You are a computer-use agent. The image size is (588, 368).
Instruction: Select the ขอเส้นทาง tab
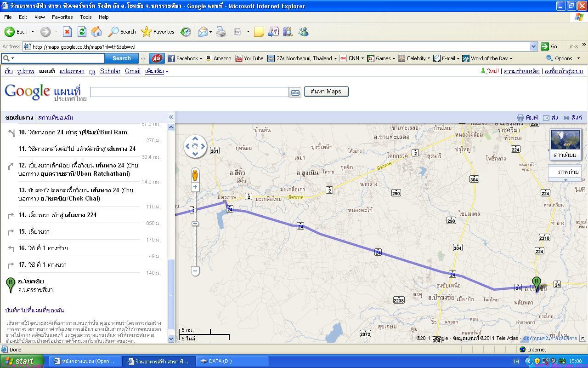tap(19, 118)
